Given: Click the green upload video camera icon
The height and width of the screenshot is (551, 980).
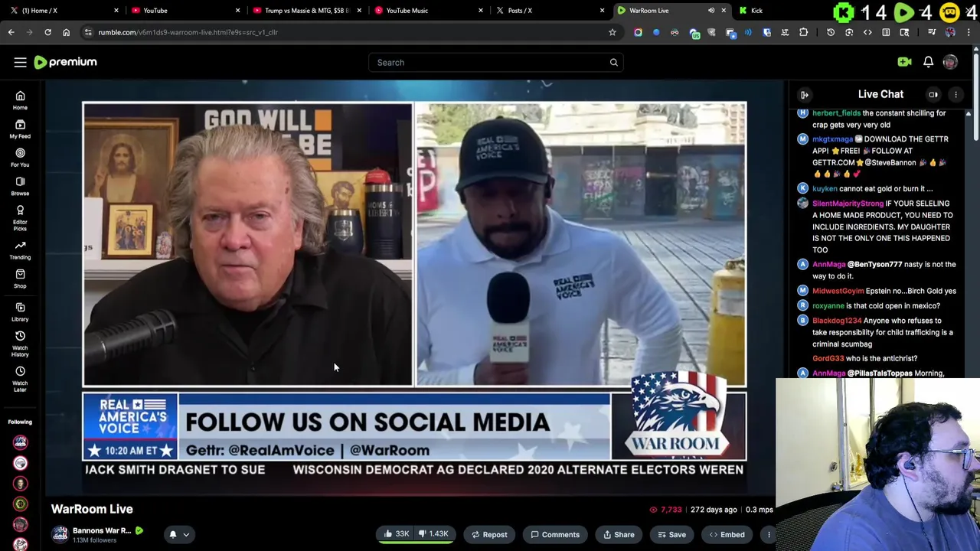Looking at the screenshot, I should point(904,62).
